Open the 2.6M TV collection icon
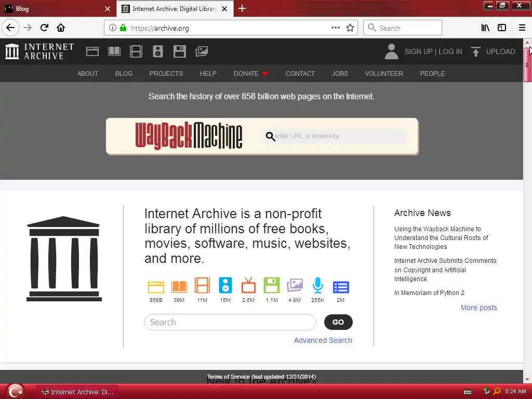 coord(248,285)
